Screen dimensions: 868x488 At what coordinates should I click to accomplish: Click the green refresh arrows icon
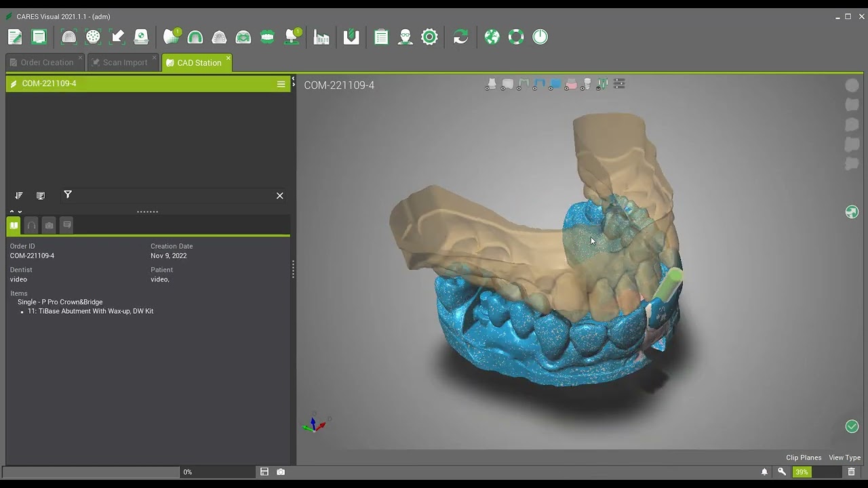[460, 37]
